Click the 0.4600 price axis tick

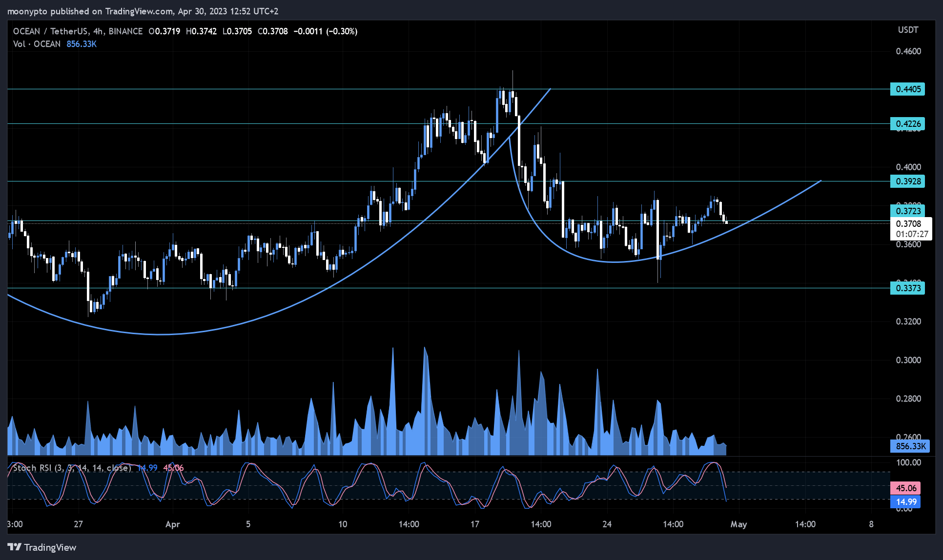[908, 51]
